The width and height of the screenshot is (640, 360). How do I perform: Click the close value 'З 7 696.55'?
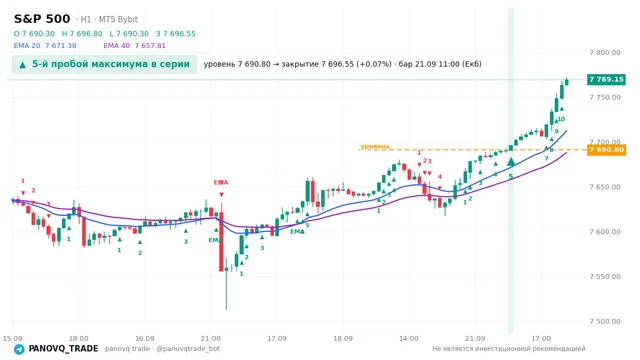point(176,33)
